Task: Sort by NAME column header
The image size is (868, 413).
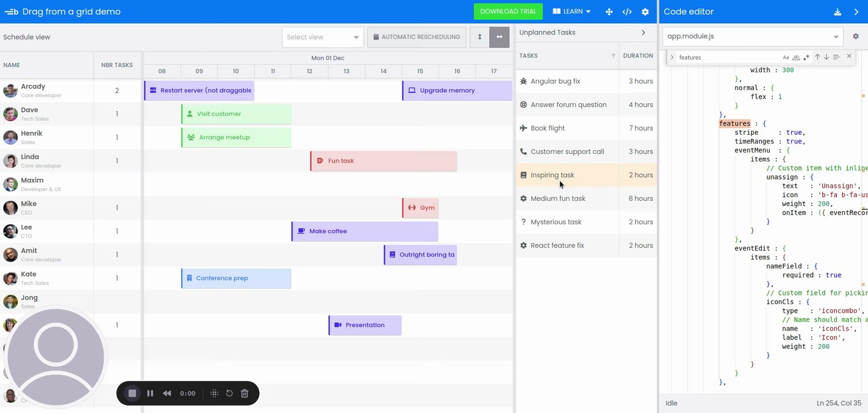Action: tap(46, 65)
